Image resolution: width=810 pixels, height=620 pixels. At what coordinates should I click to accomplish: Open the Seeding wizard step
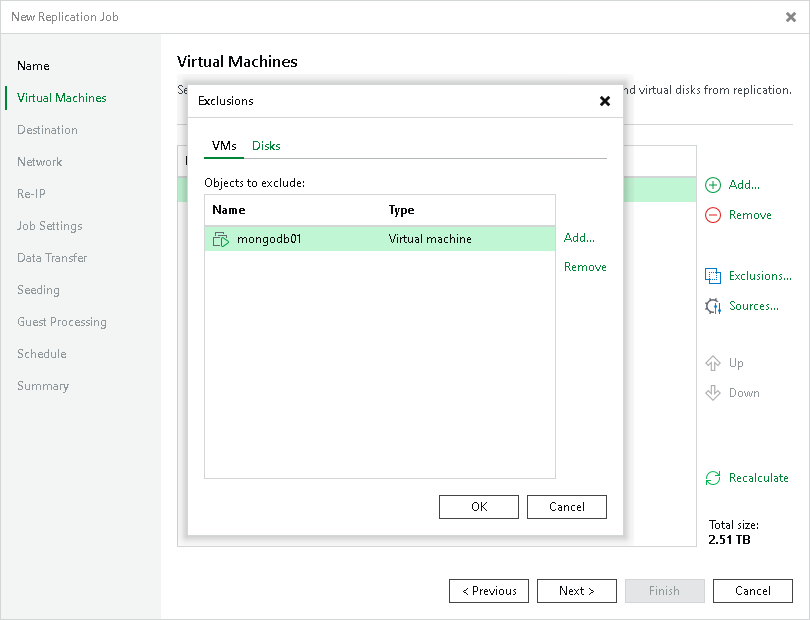point(38,290)
